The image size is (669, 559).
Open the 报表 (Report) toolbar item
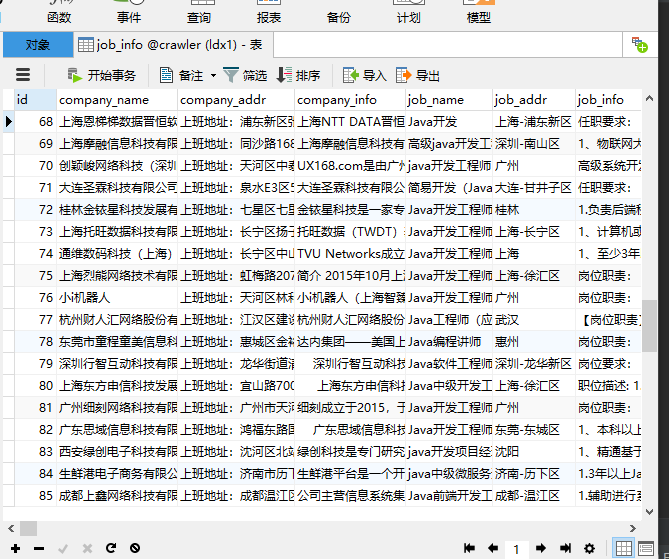pos(269,12)
